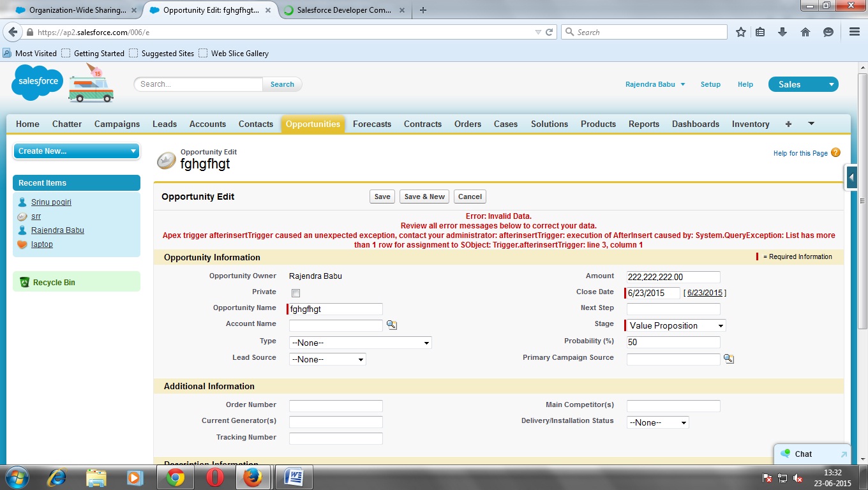Bookmark this page with star icon
This screenshot has height=490, width=868.
pyautogui.click(x=740, y=32)
